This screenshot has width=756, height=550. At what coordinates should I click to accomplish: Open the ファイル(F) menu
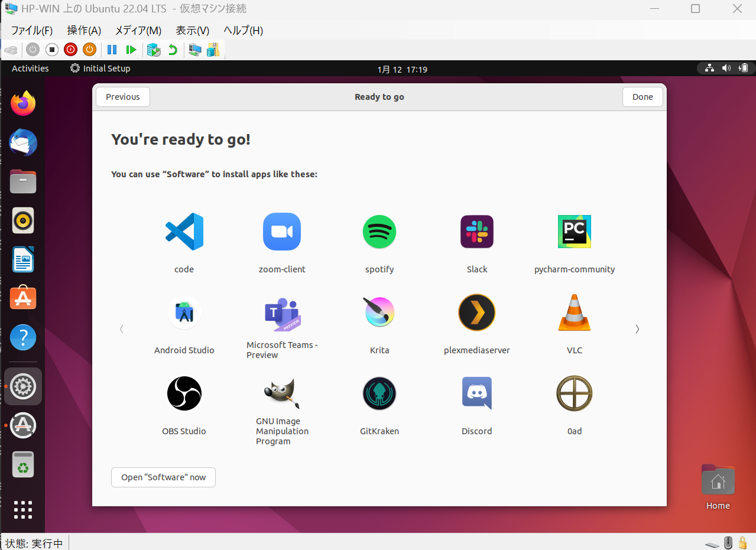[x=32, y=30]
